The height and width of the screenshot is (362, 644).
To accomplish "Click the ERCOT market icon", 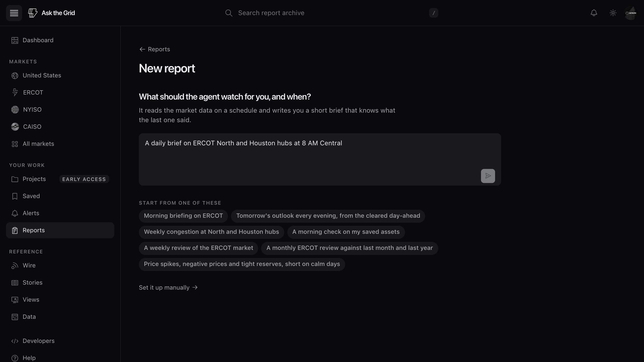I will [x=15, y=93].
